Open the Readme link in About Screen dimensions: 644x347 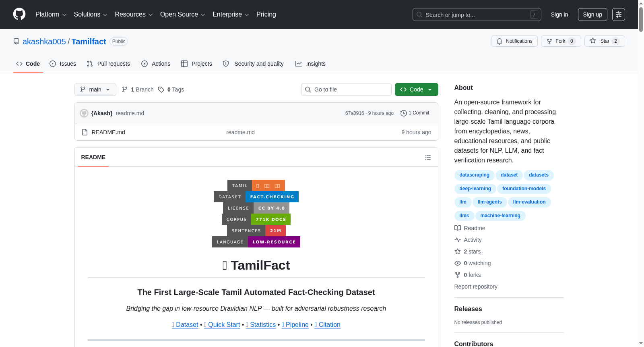(470, 228)
